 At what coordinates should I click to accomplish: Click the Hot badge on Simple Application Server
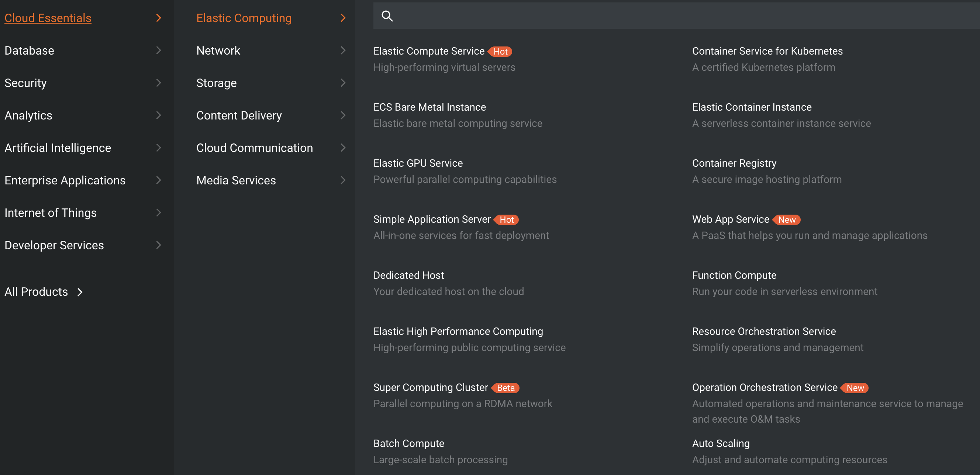pos(506,219)
